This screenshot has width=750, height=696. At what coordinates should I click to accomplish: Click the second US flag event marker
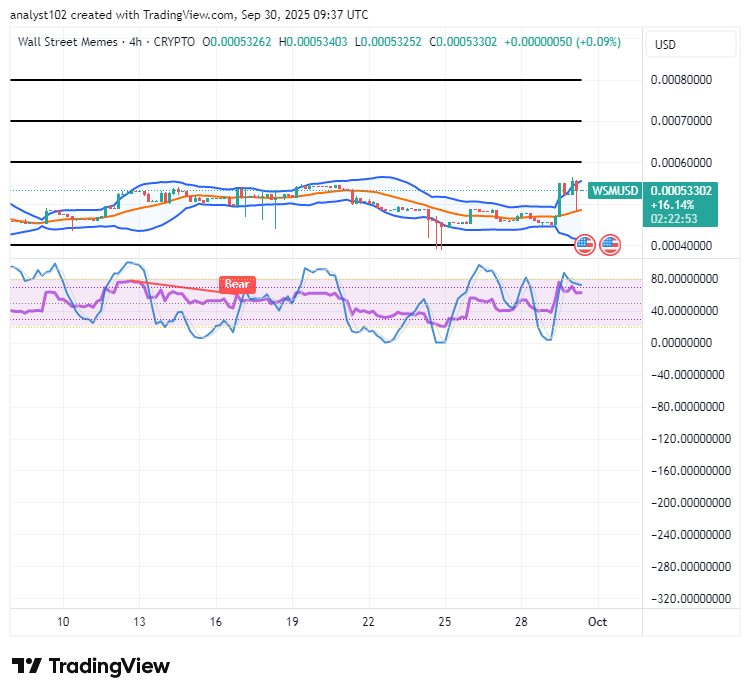[x=610, y=245]
